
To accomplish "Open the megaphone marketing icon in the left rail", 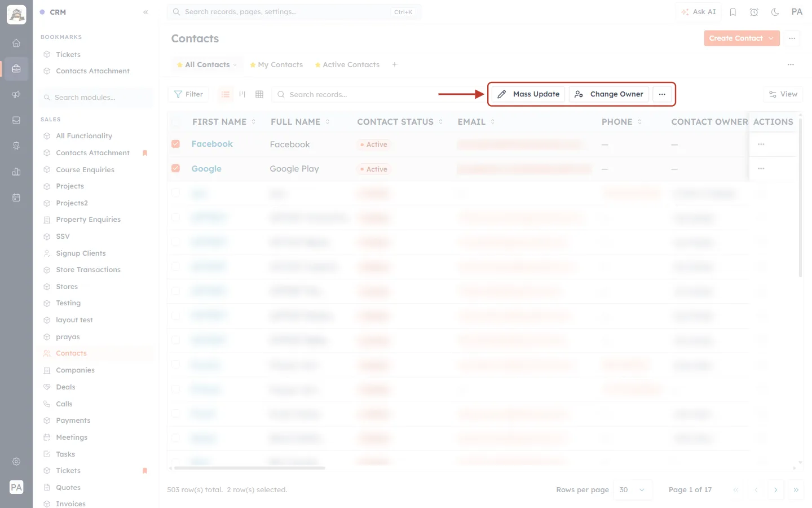I will pyautogui.click(x=16, y=94).
